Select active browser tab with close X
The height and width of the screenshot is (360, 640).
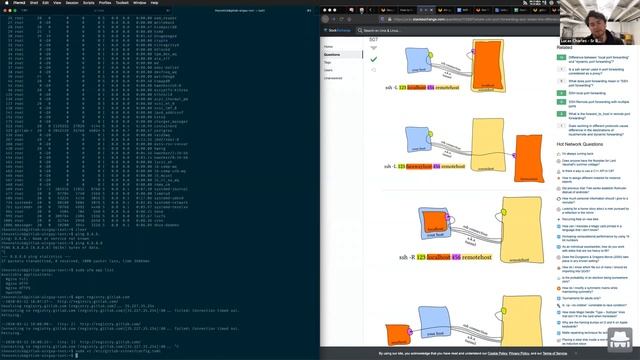click(426, 10)
